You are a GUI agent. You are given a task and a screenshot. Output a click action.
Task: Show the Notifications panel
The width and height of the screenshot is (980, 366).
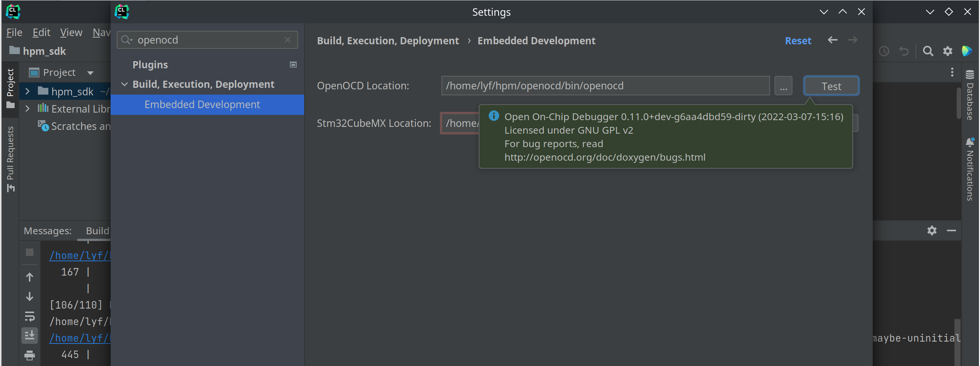tap(970, 169)
